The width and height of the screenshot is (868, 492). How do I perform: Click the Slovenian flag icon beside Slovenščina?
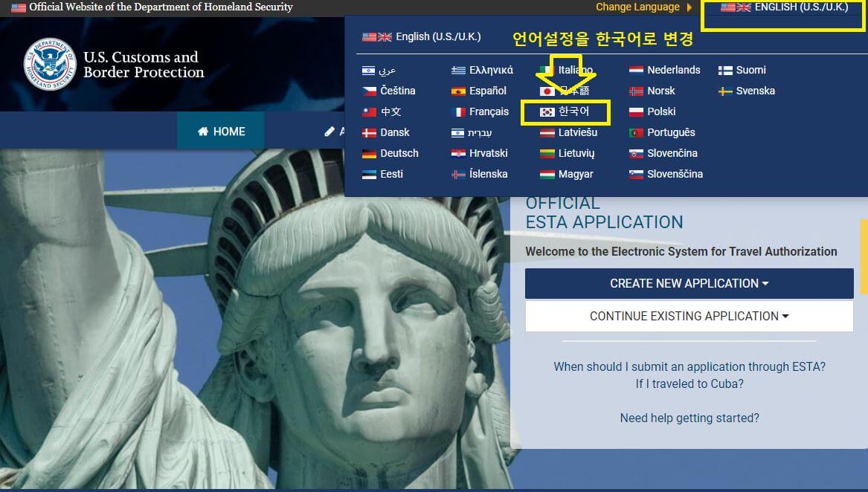coord(636,175)
